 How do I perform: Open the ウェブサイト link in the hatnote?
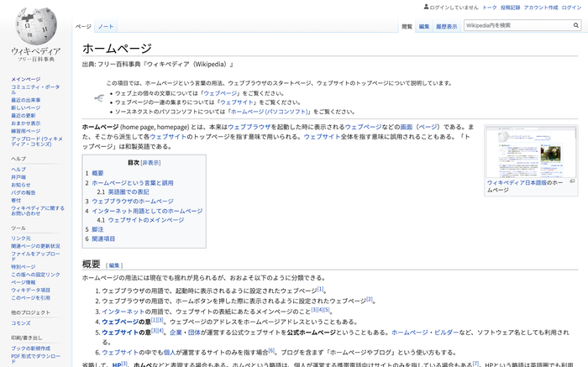(x=237, y=102)
